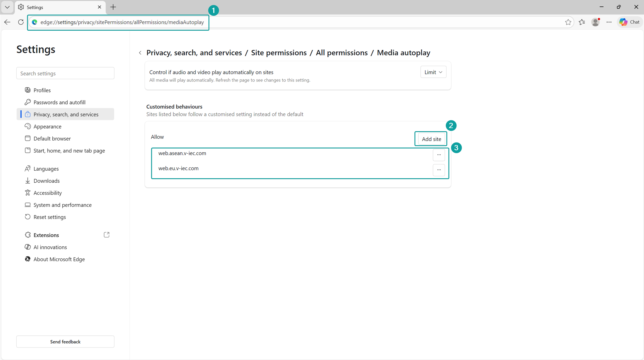Click the Add site button
The image size is (644, 360).
pyautogui.click(x=431, y=139)
